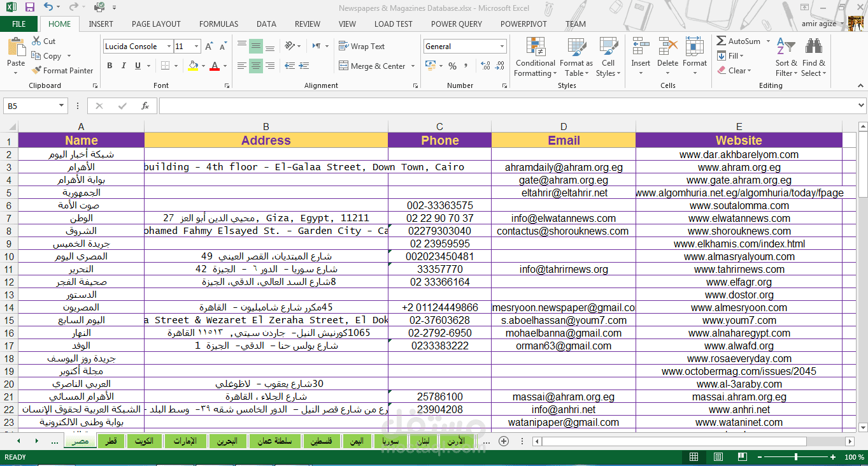Switch to the DATA tab
868x466 pixels.
pyautogui.click(x=266, y=24)
